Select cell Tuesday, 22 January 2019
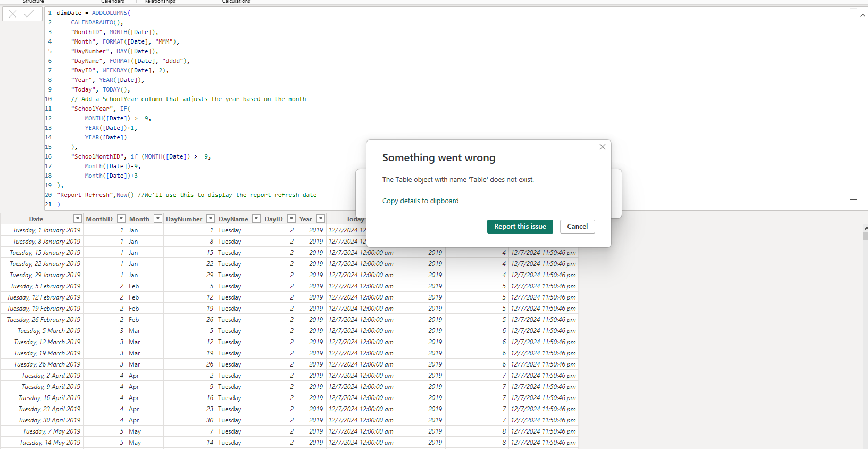Screen dimensions: 868x449 click(x=41, y=264)
